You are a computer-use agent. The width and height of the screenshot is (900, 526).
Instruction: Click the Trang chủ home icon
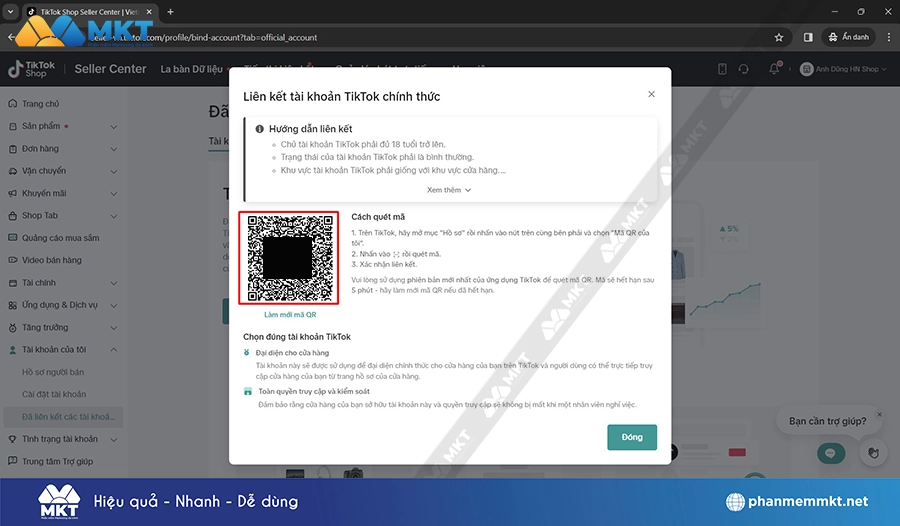click(13, 104)
